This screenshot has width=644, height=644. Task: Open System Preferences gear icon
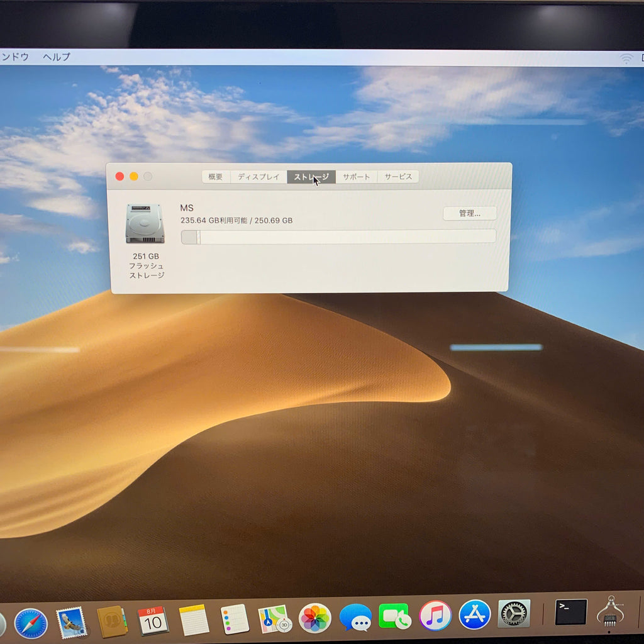click(514, 614)
